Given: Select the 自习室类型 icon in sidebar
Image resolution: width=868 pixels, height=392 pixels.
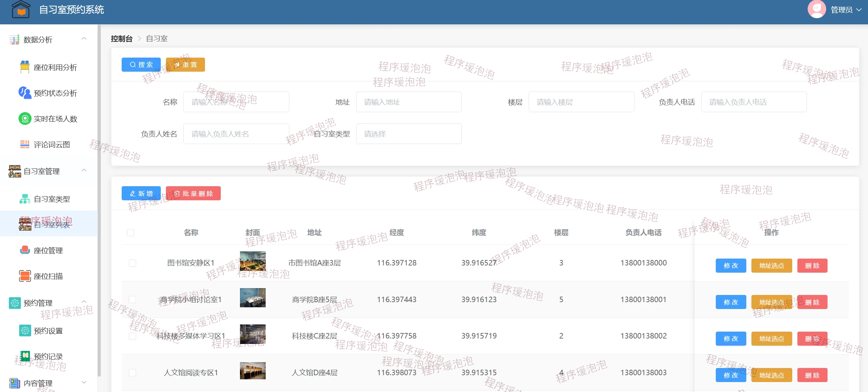Looking at the screenshot, I should click(x=25, y=199).
